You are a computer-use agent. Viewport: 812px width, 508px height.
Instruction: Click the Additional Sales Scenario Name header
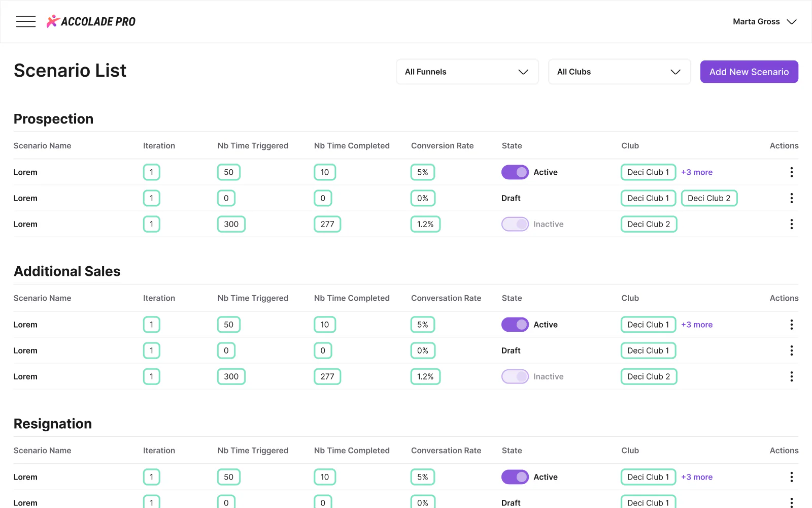point(42,298)
